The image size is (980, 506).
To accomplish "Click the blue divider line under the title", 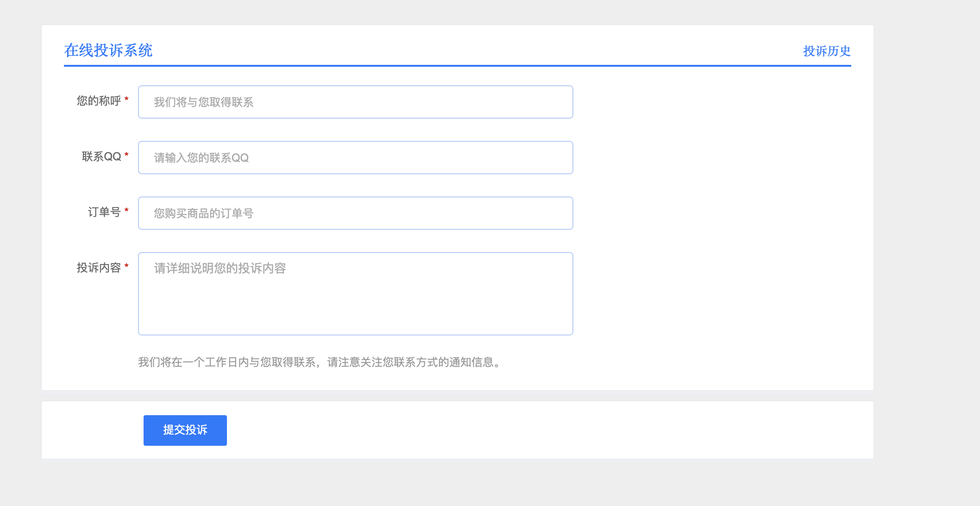I will (x=458, y=66).
